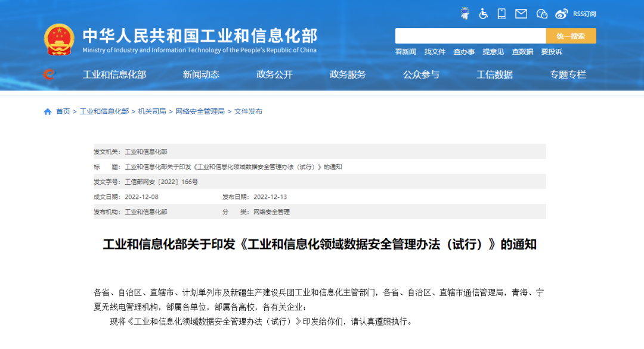Image resolution: width=644 pixels, height=349 pixels.
Task: Select the 找文件 quick link
Action: (x=435, y=52)
